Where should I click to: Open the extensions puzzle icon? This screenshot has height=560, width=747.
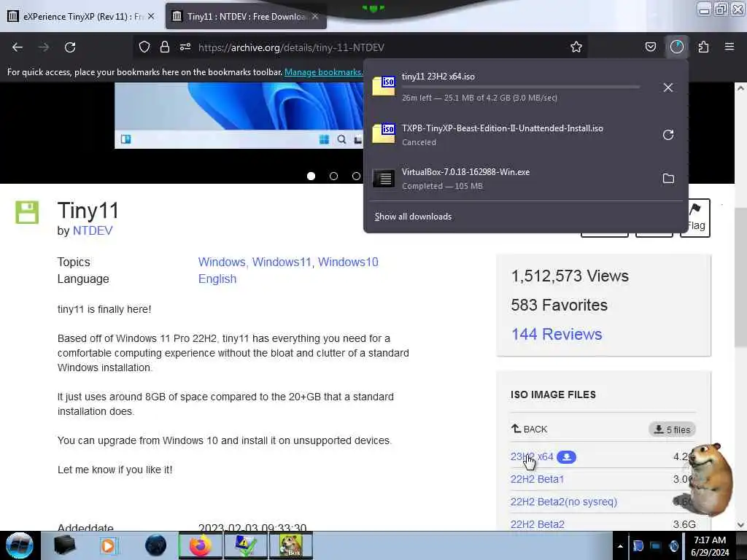[704, 47]
